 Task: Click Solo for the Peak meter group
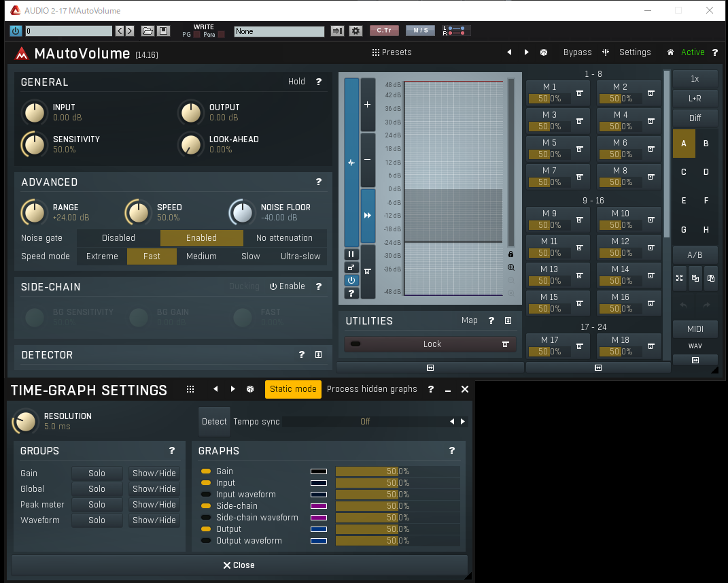pos(97,505)
